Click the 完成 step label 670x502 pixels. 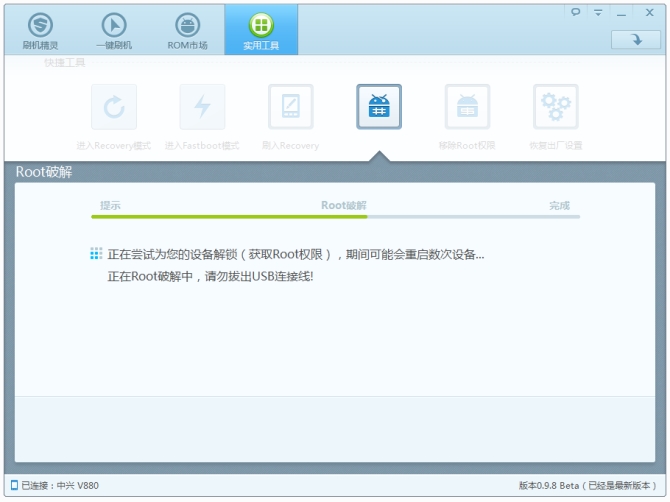(559, 205)
